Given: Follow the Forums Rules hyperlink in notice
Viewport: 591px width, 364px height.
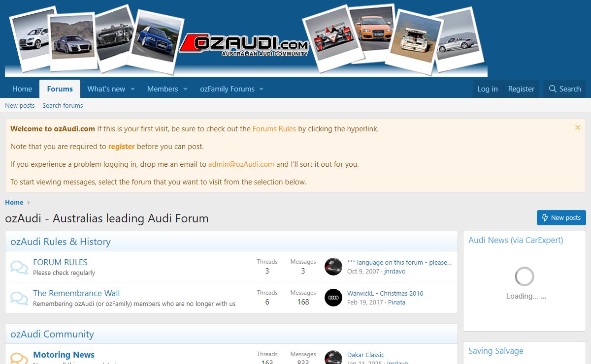Looking at the screenshot, I should (274, 129).
